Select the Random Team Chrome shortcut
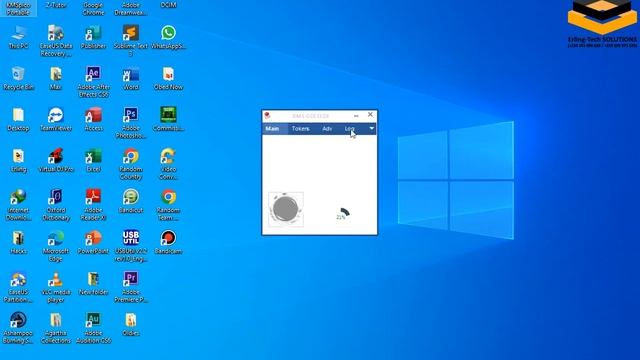The width and height of the screenshot is (640, 360). (x=168, y=205)
